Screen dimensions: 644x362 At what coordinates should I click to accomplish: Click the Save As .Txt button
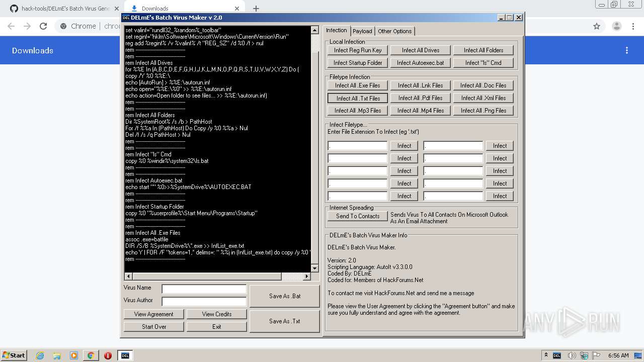[x=285, y=321]
